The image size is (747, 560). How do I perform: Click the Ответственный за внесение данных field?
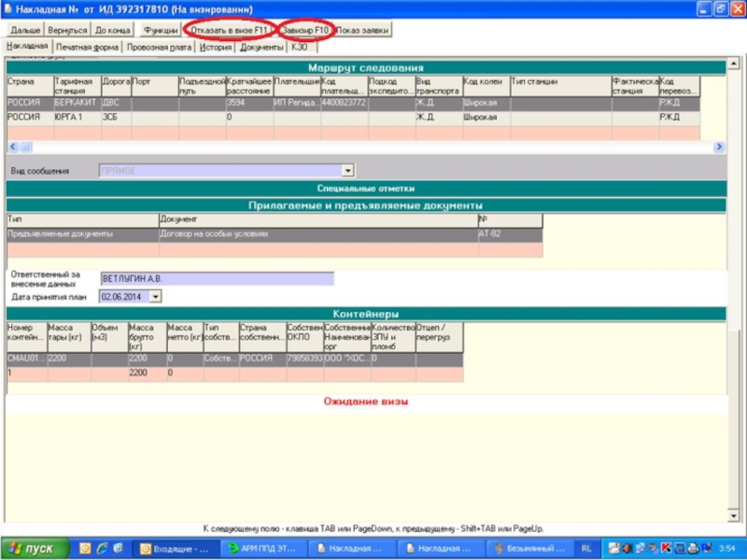pos(217,278)
